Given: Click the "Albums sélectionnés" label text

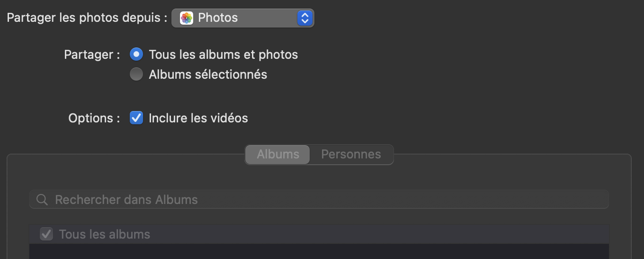Looking at the screenshot, I should [208, 74].
